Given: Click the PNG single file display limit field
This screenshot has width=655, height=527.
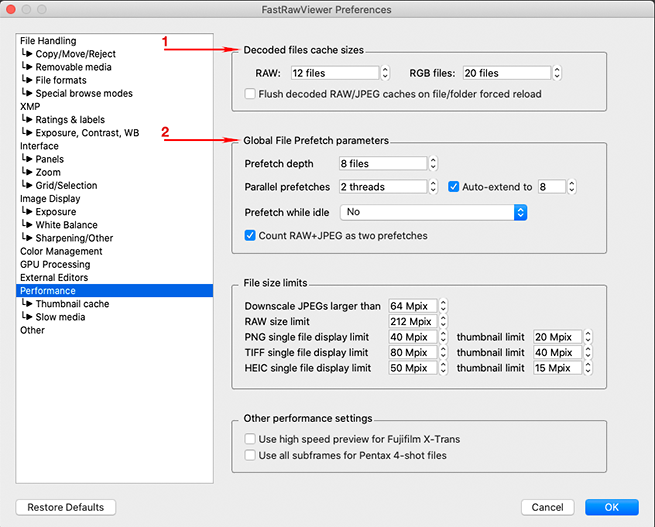Looking at the screenshot, I should click(x=411, y=338).
